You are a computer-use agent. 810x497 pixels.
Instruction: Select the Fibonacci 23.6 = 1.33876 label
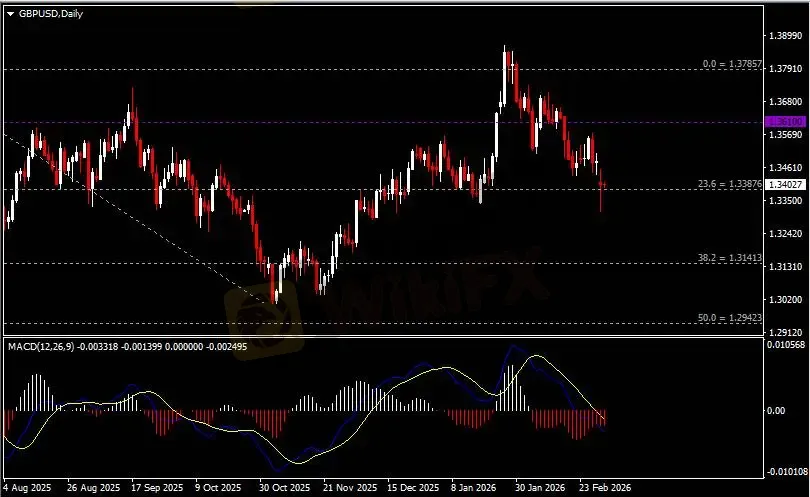click(729, 184)
